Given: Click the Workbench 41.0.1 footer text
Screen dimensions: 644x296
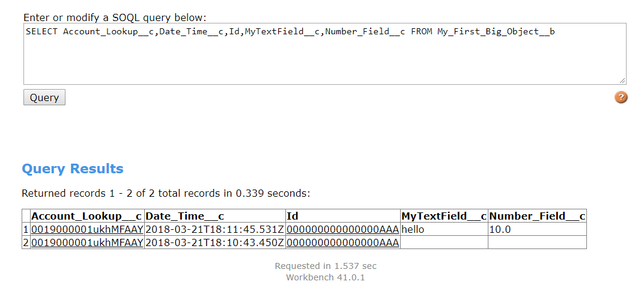Looking at the screenshot, I should coord(325,277).
